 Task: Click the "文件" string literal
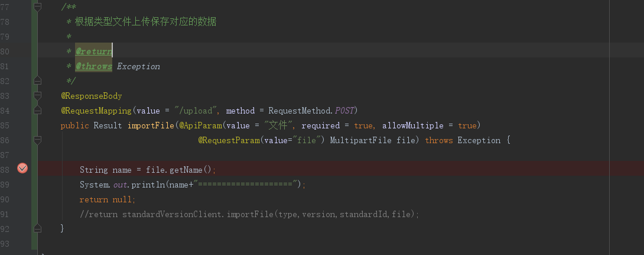click(279, 125)
